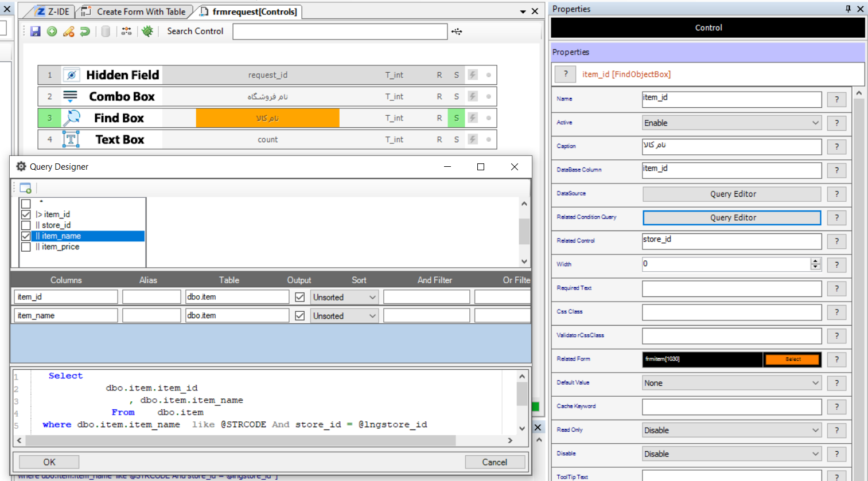Open the Active Enable dropdown
Viewport: 868px width, 481px height.
(732, 123)
